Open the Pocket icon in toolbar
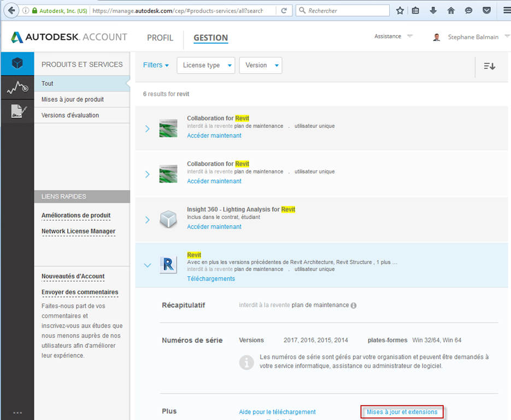The image size is (511, 420). (x=486, y=10)
